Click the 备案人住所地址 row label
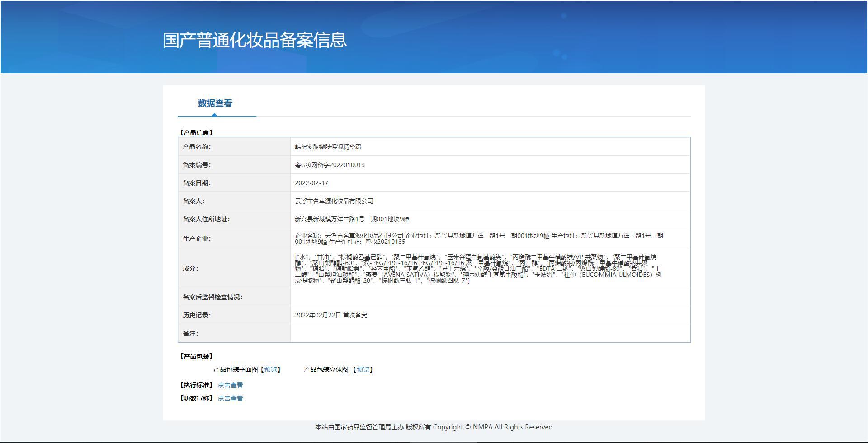 click(x=206, y=219)
